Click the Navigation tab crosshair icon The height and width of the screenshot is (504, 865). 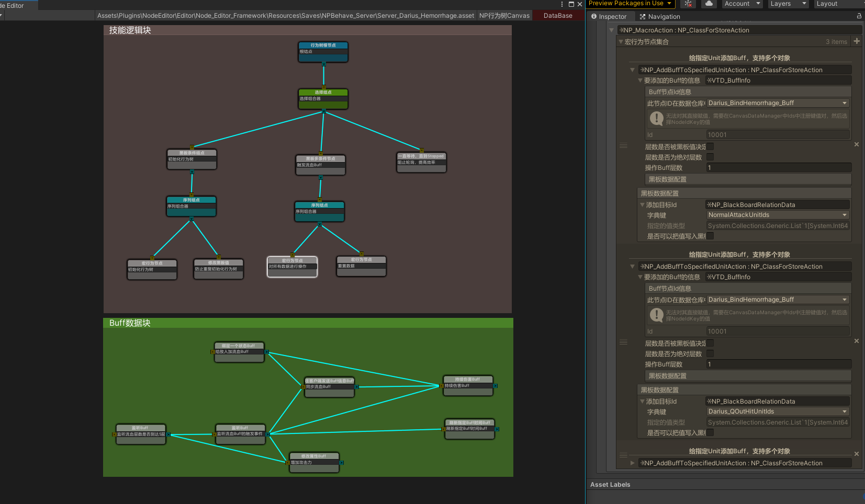642,16
